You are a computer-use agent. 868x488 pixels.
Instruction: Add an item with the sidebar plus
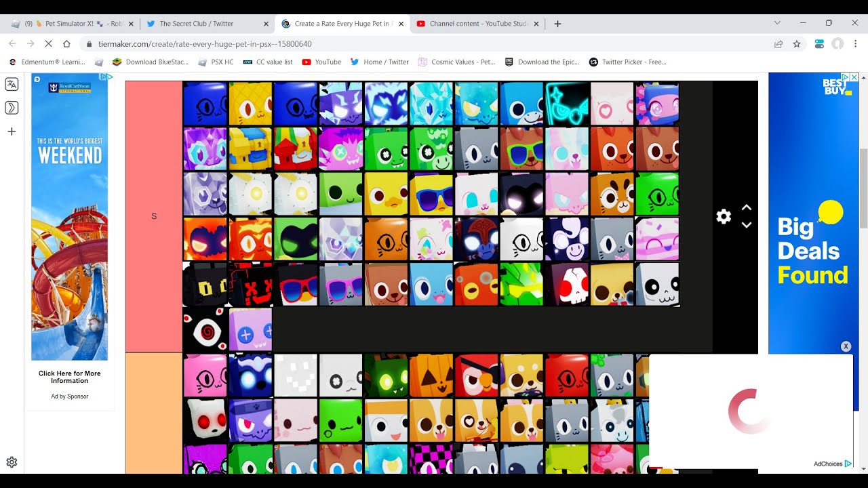(12, 131)
